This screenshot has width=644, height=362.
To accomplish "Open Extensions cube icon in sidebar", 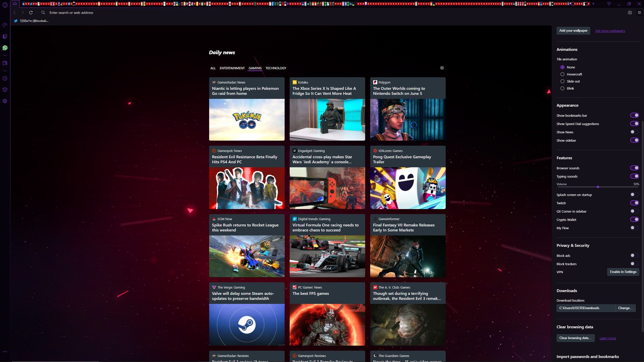I will [5, 90].
